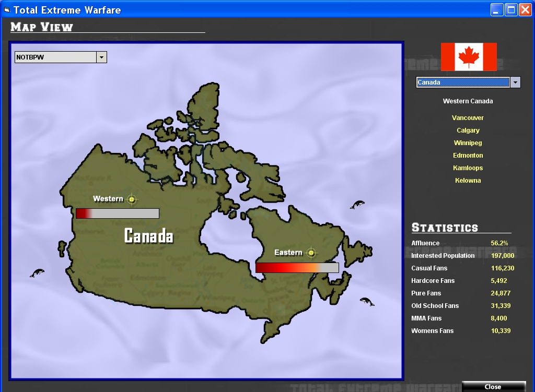The image size is (535, 392).
Task: Expand the Canada country dropdown
Action: point(515,82)
